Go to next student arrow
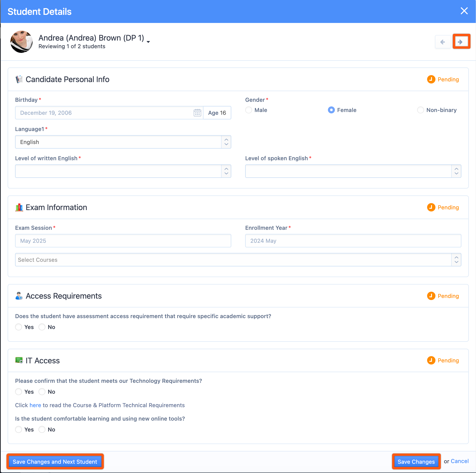Image resolution: width=476 pixels, height=473 pixels. pos(461,42)
